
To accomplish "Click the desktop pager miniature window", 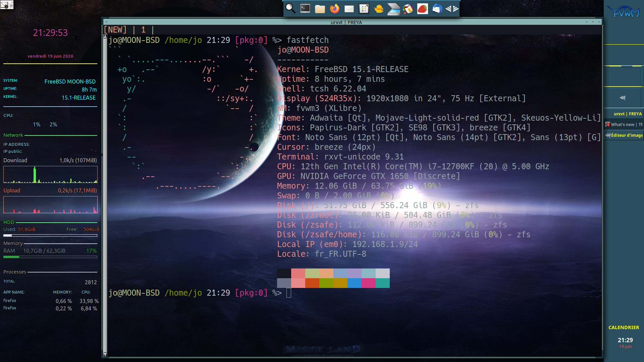I will tap(626, 76).
